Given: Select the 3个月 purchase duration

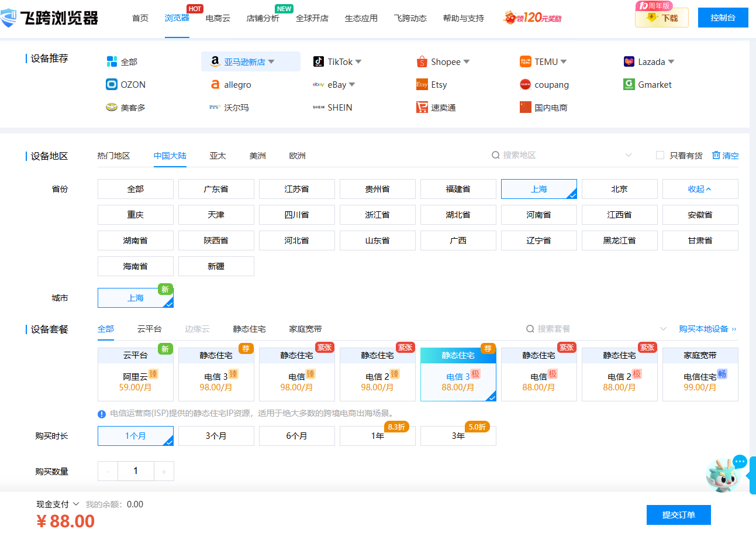Looking at the screenshot, I should (216, 436).
